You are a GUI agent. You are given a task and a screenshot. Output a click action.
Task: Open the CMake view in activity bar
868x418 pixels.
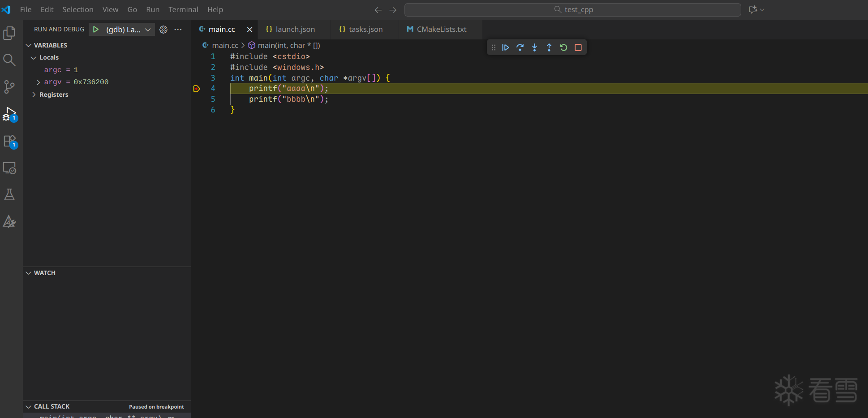click(x=9, y=221)
